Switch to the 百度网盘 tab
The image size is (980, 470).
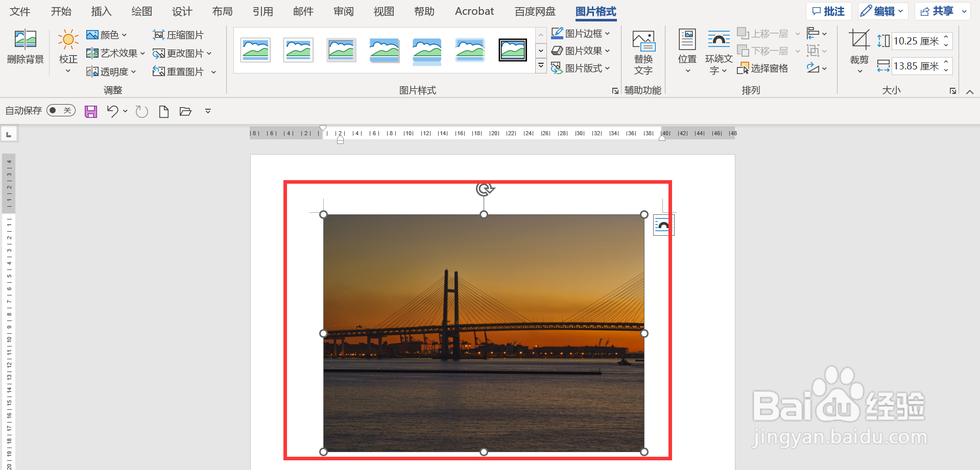[535, 11]
